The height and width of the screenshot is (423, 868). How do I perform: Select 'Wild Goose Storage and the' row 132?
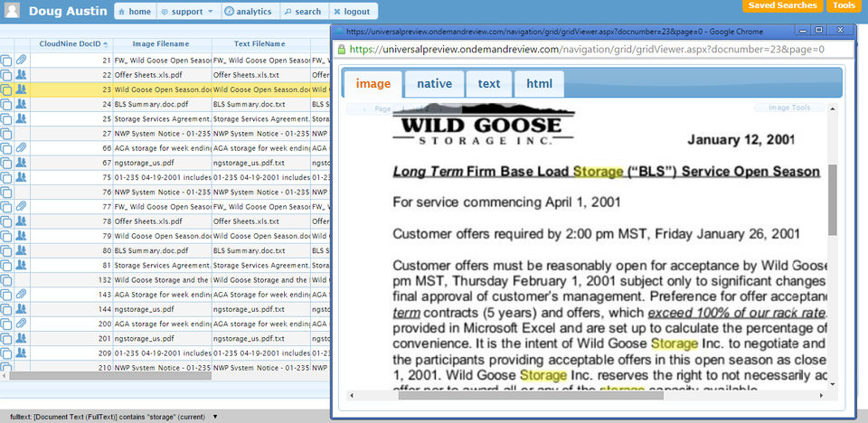[162, 279]
